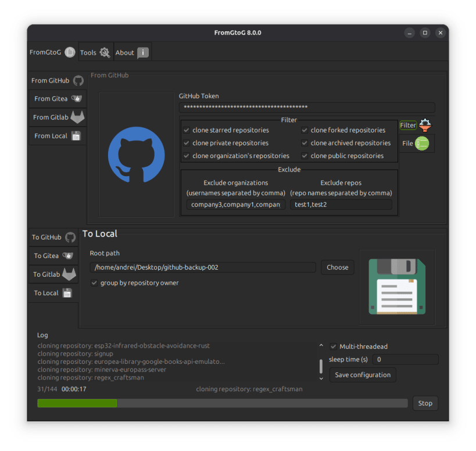Click the log scroll up arrow
The height and width of the screenshot is (451, 476).
(x=321, y=345)
